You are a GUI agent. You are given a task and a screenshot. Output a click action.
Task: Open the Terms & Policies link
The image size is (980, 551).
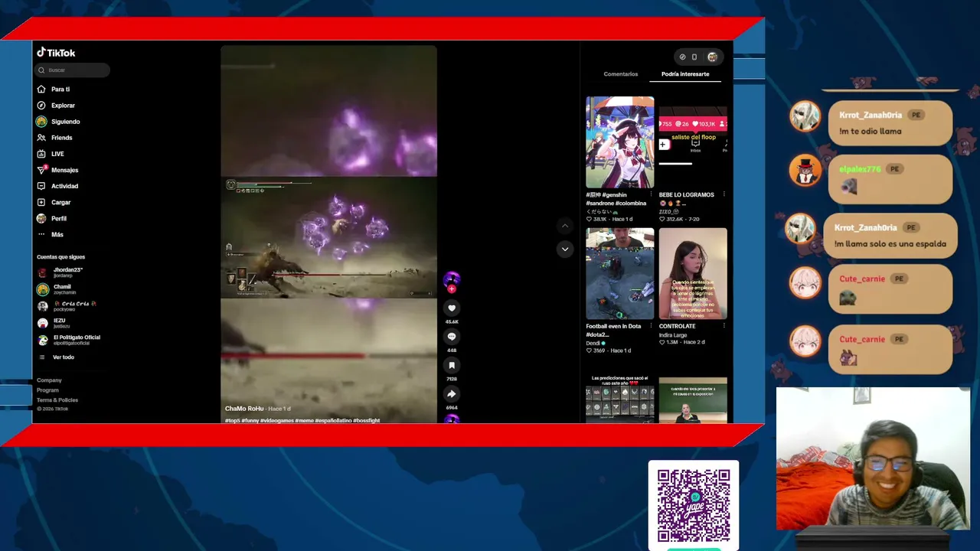click(57, 400)
